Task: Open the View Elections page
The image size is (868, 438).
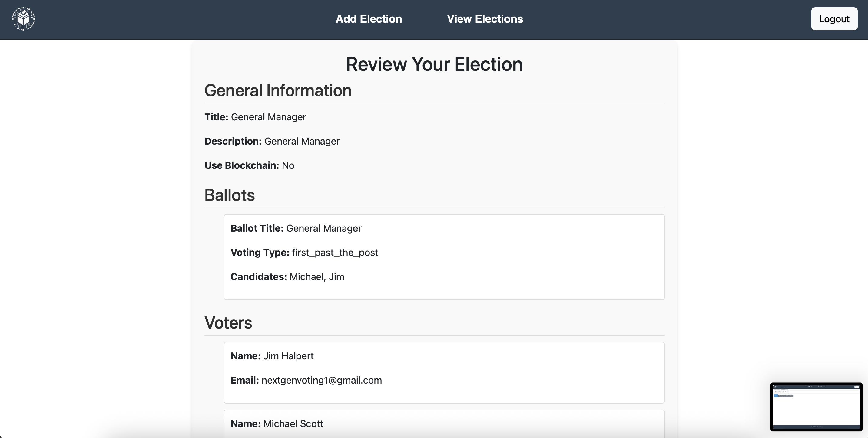Action: [x=485, y=19]
